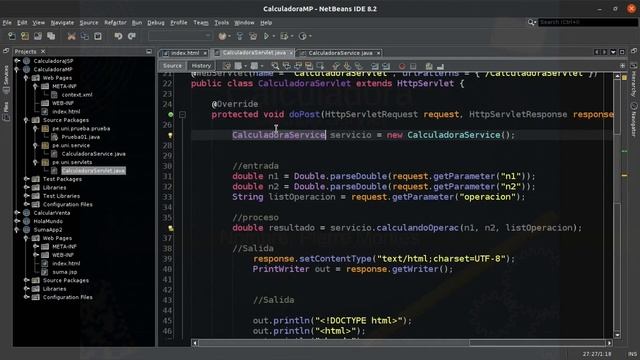
Task: Click the Clean and Build icon
Action: click(240, 36)
